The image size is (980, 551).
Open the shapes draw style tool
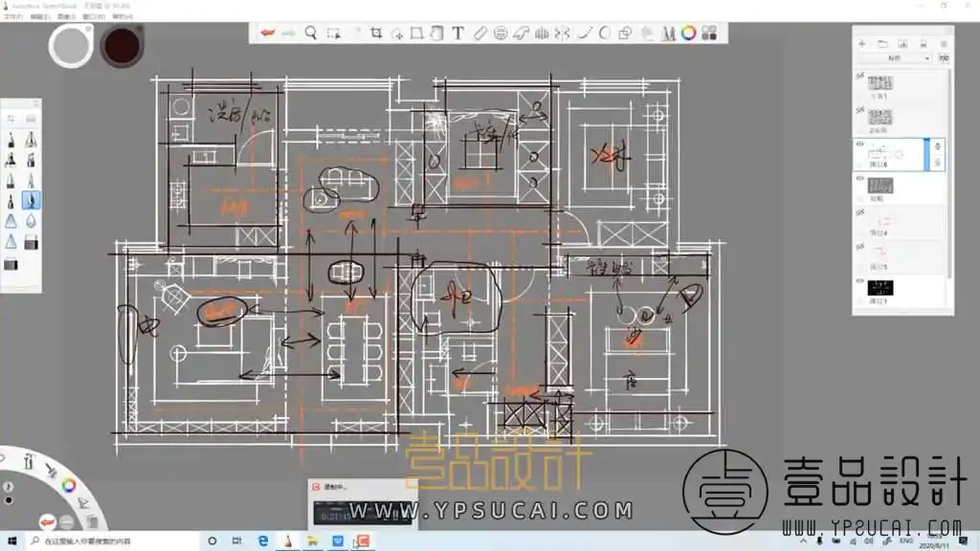[625, 33]
